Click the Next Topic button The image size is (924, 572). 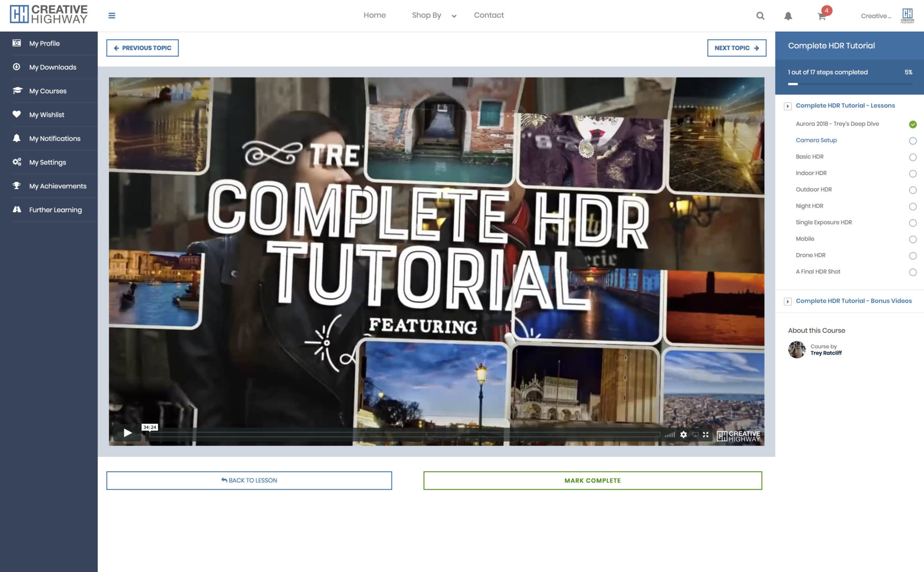click(736, 48)
